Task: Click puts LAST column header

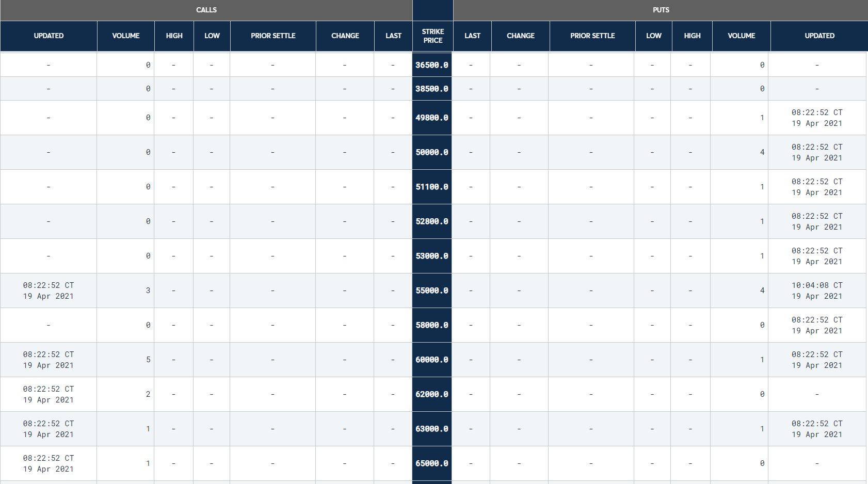Action: (x=472, y=36)
